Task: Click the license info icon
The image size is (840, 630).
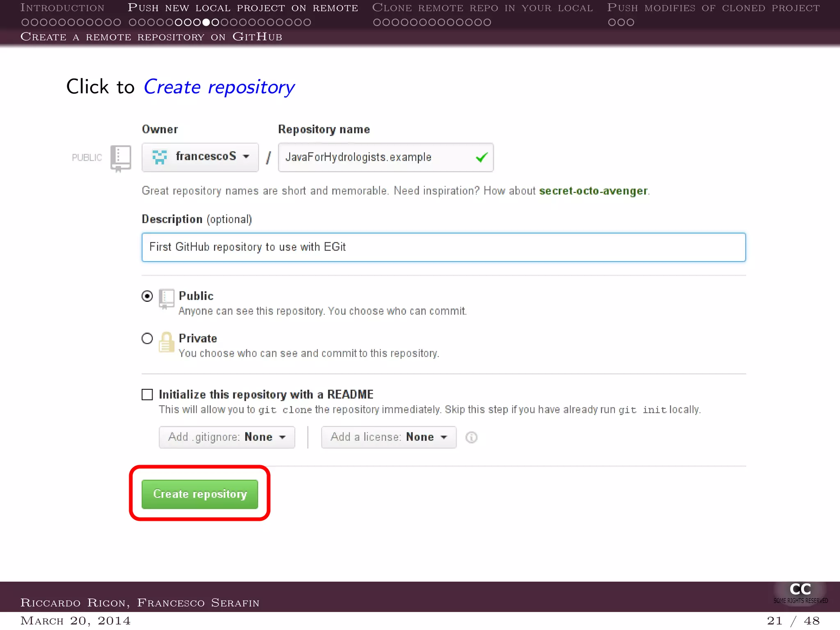Action: 471,437
